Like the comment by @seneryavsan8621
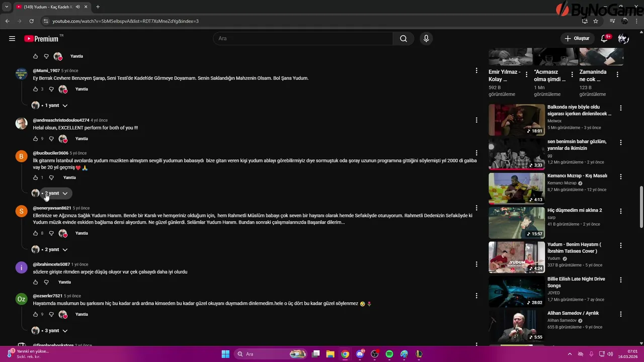 click(x=35, y=233)
